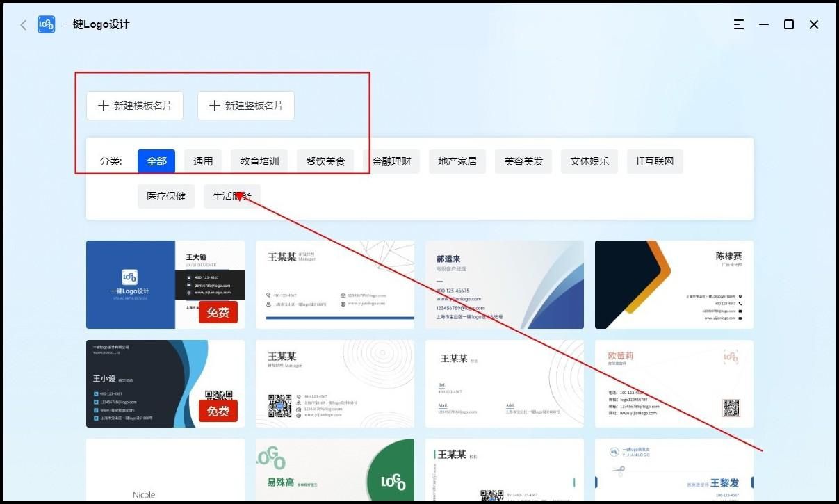
Task: Open the 郝运来 card template
Action: (x=505, y=284)
